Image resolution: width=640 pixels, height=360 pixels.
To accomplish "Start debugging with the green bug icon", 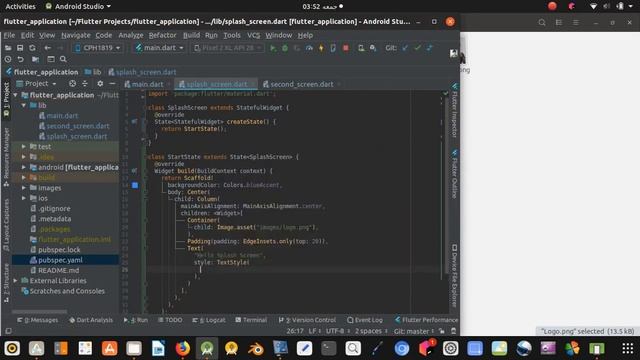I will [x=285, y=48].
